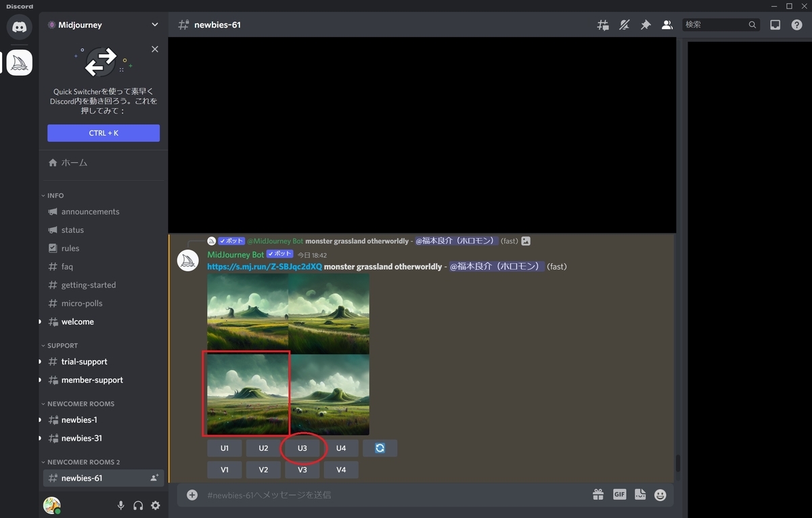
Task: Click the CTRL + K button
Action: point(104,133)
